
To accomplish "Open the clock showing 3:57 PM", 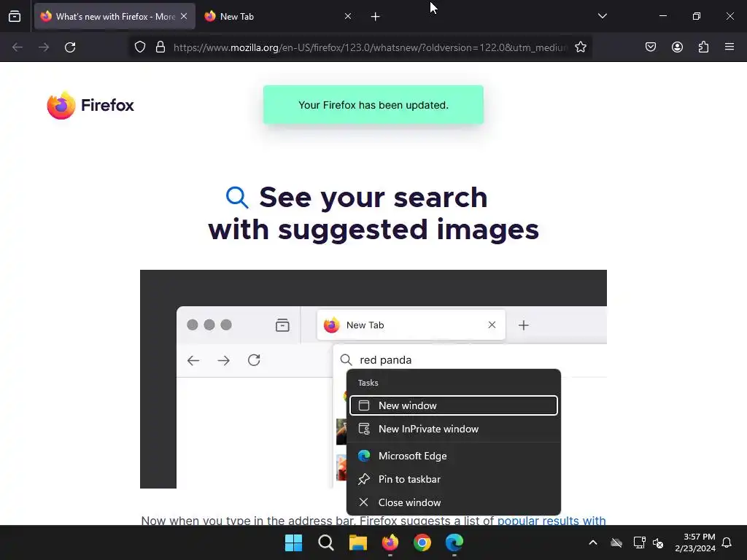I will (x=695, y=542).
